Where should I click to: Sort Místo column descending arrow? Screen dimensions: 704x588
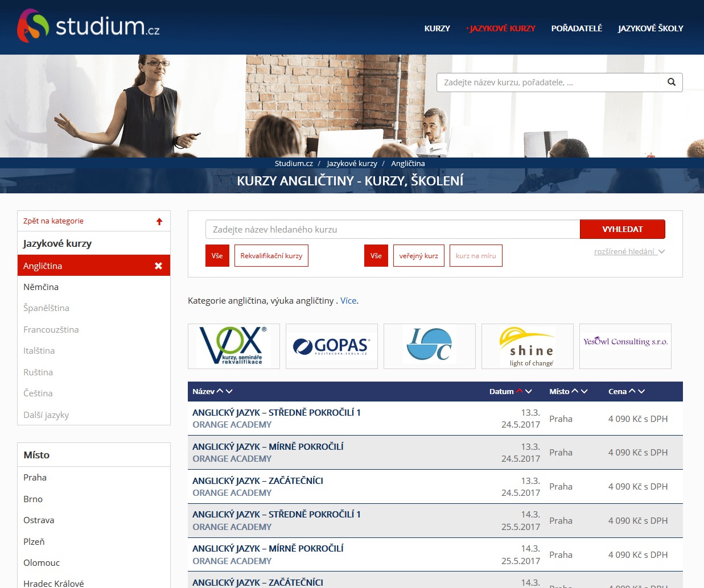(x=584, y=391)
